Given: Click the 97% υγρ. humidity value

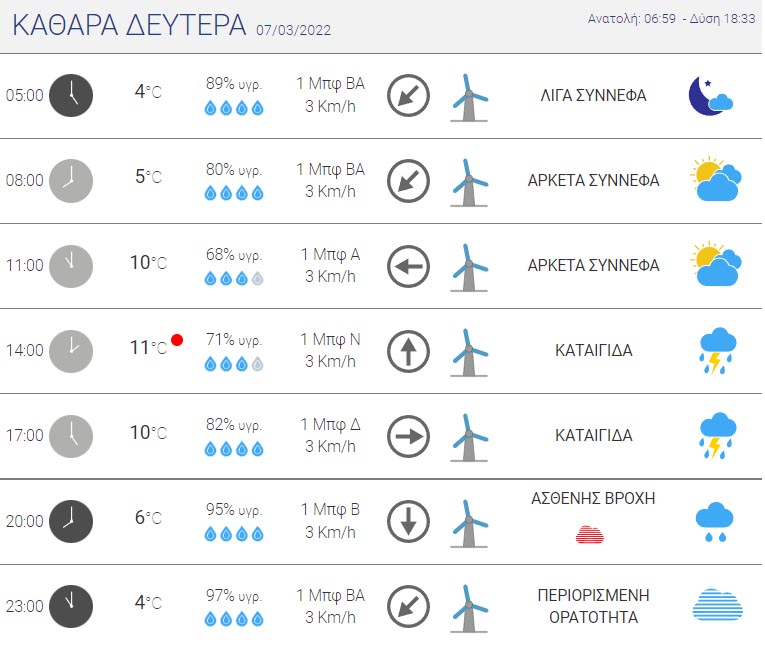Looking at the screenshot, I should pyautogui.click(x=234, y=596).
